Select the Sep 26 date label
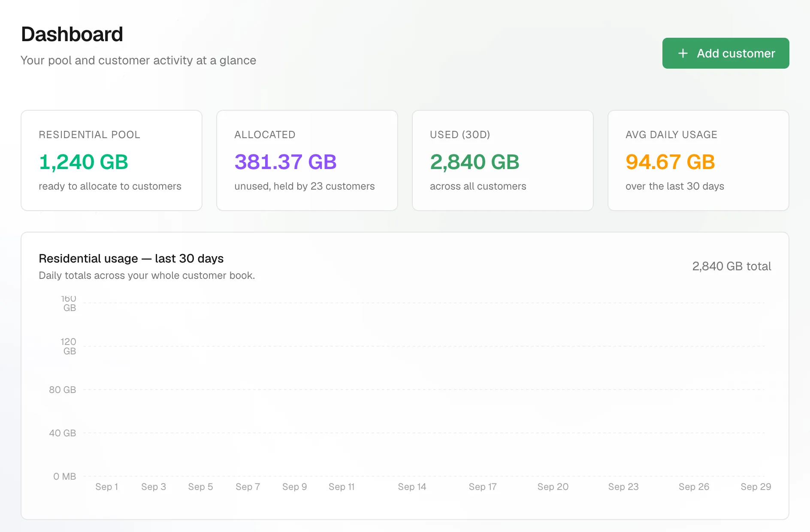 (694, 487)
